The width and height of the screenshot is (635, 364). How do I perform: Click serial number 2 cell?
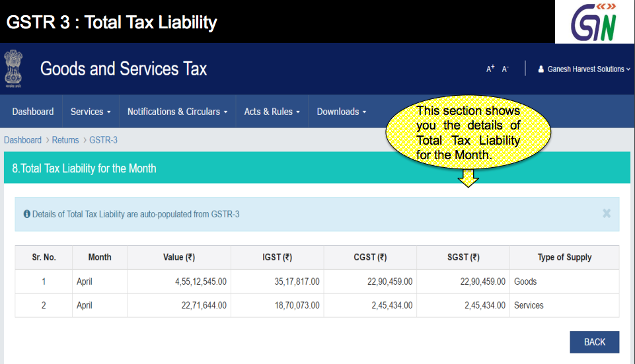coord(44,305)
